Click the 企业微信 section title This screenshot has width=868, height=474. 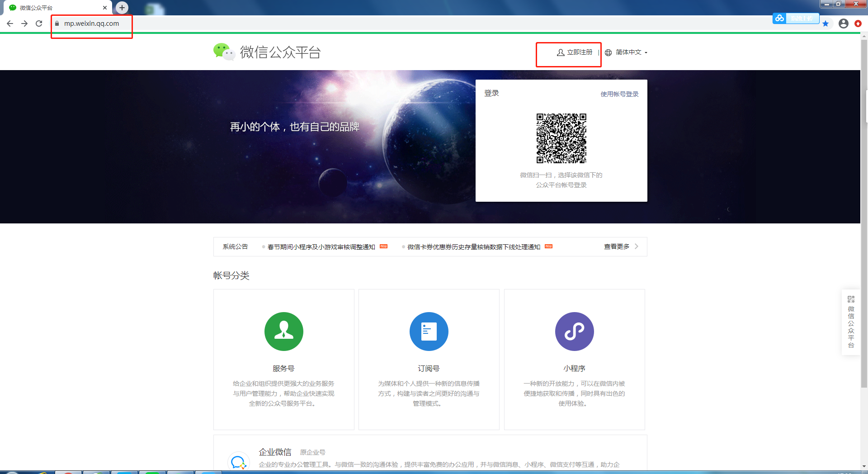coord(275,452)
